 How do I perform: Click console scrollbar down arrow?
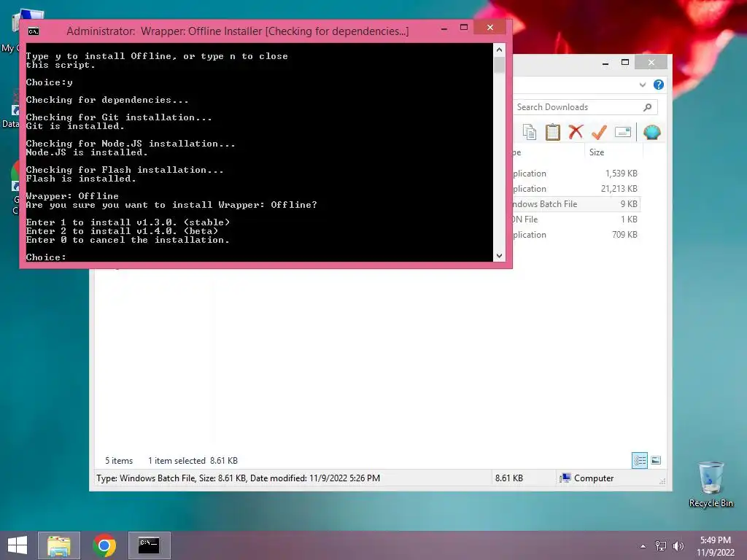point(499,256)
